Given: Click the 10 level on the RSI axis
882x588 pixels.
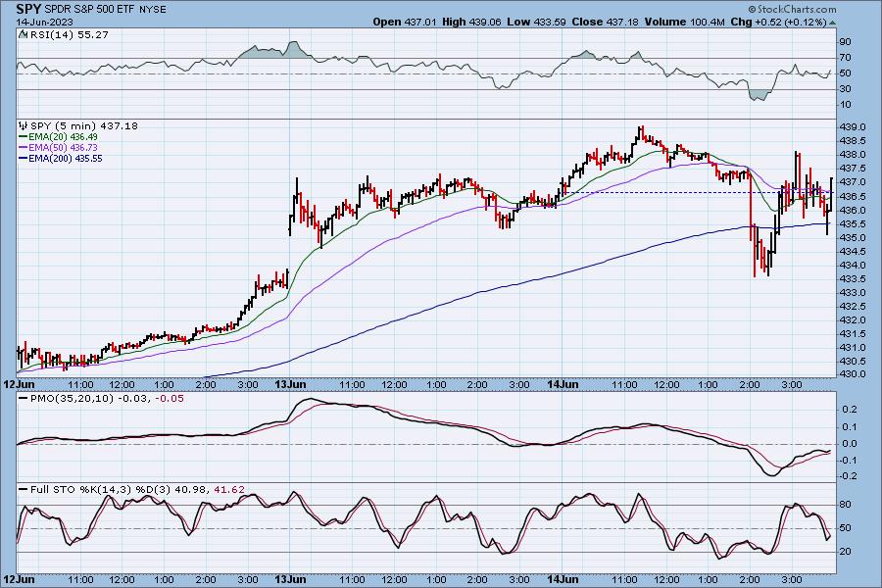Looking at the screenshot, I should tap(845, 105).
